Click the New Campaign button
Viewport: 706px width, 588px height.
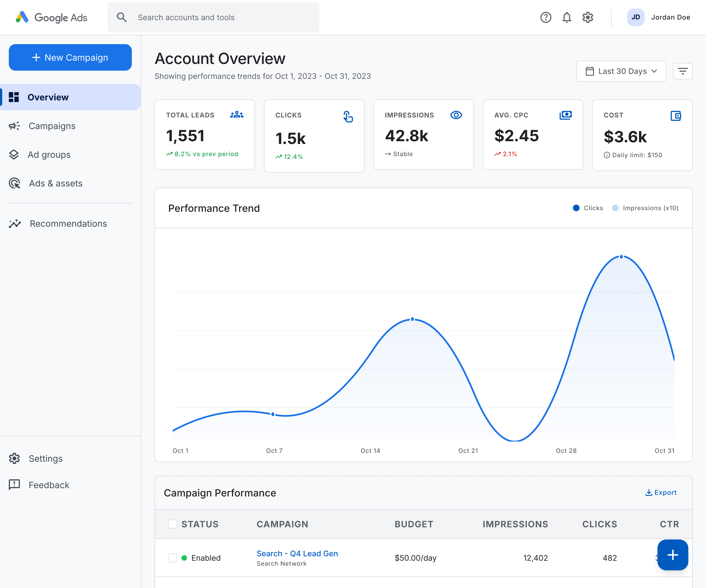(70, 57)
